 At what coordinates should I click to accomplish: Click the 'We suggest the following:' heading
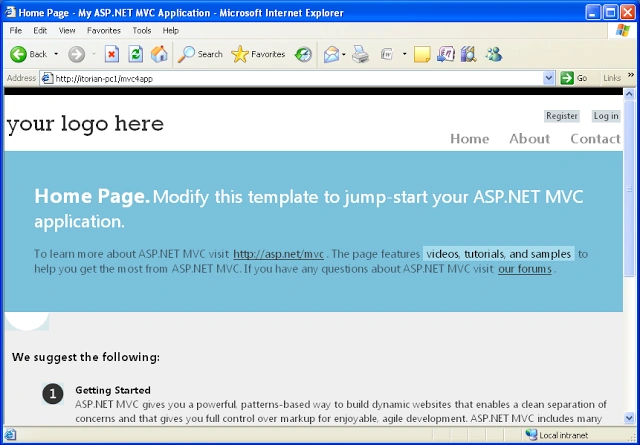click(x=86, y=358)
